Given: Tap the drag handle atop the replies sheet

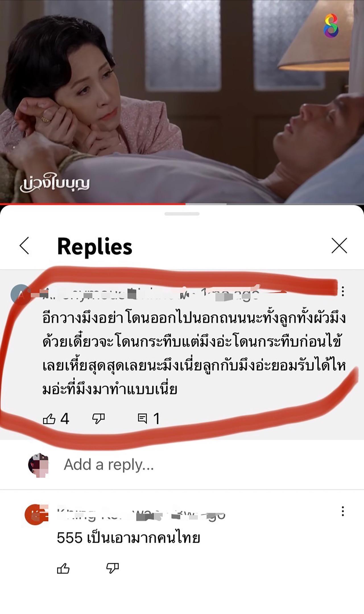Looking at the screenshot, I should click(x=182, y=214).
